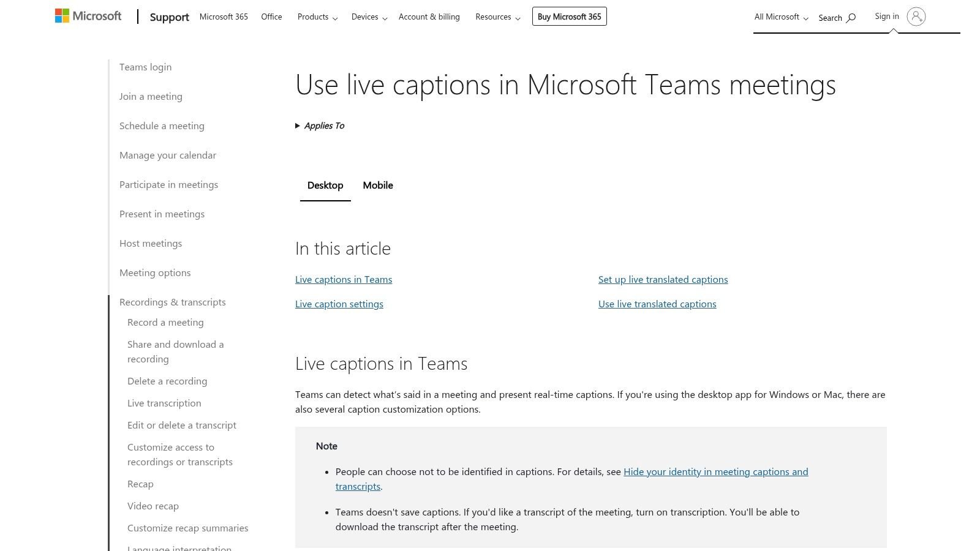Open Account & billing menu item
The image size is (980, 551).
point(429,17)
